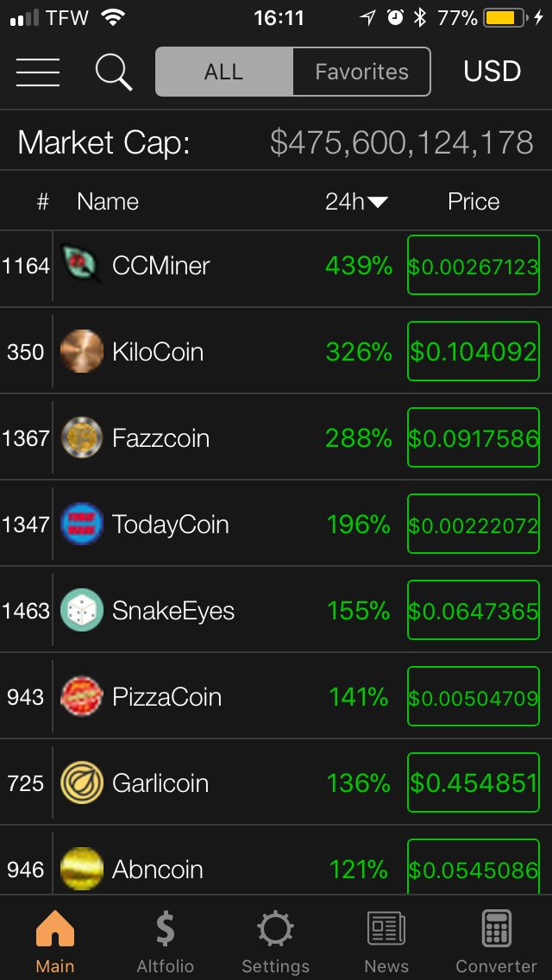This screenshot has height=980, width=552.
Task: Tap the Garlicoin garlic logo icon
Action: [x=82, y=782]
